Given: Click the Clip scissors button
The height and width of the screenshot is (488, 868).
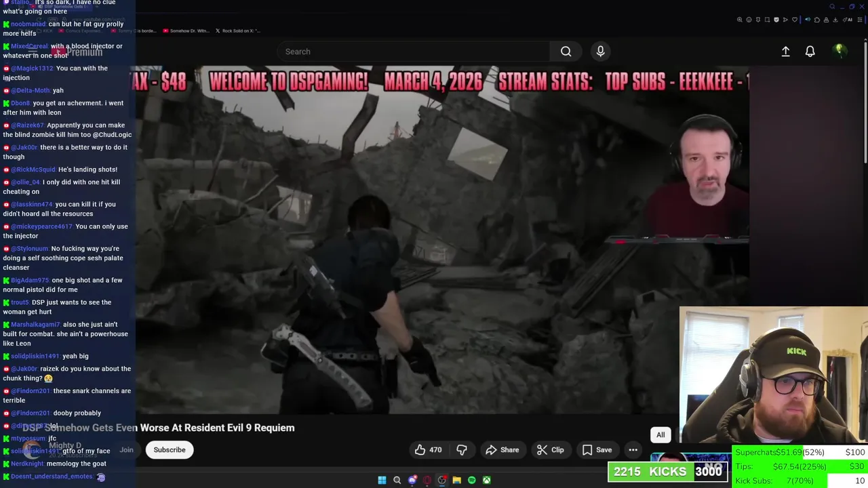Looking at the screenshot, I should [x=551, y=450].
